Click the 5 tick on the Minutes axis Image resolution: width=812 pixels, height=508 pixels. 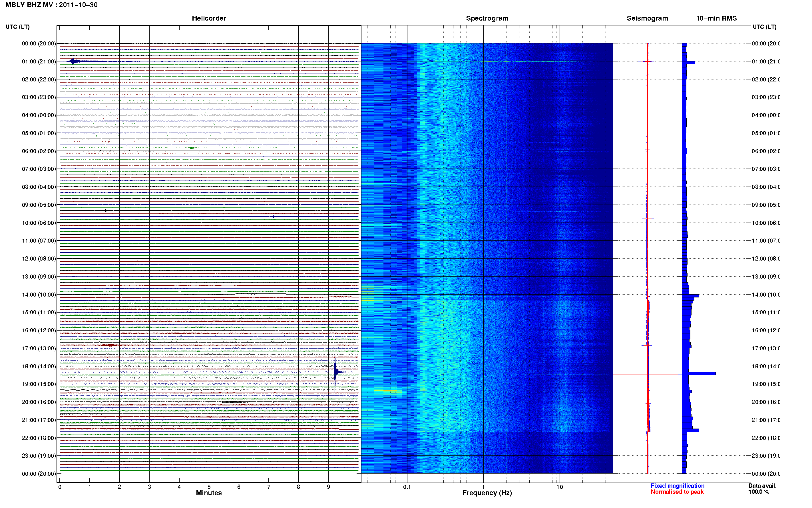[x=209, y=487]
